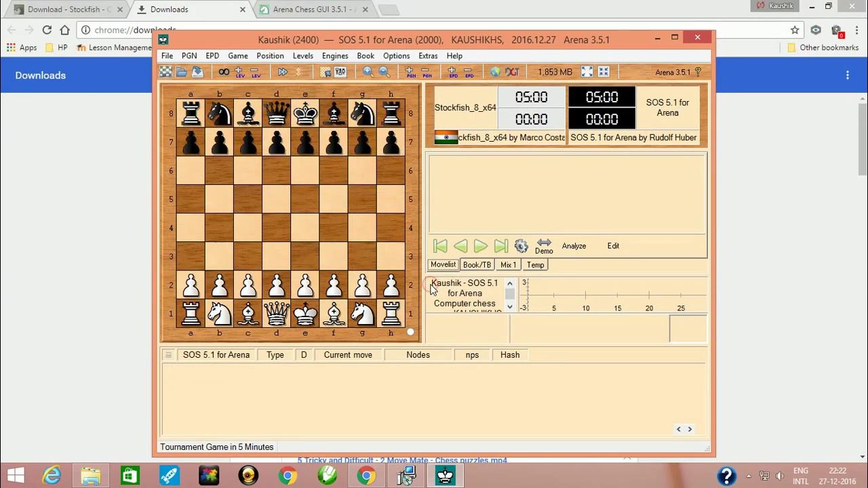Click the plus EPD toolbar icon
The width and height of the screenshot is (868, 488).
pos(452,72)
